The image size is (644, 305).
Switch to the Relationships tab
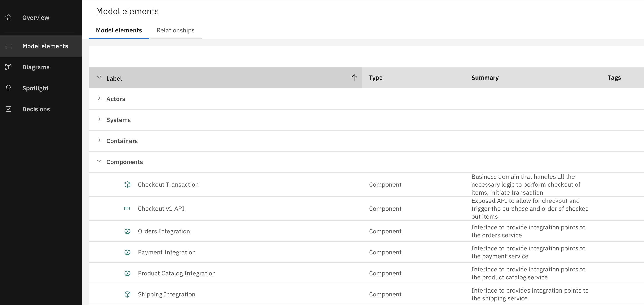click(x=175, y=30)
